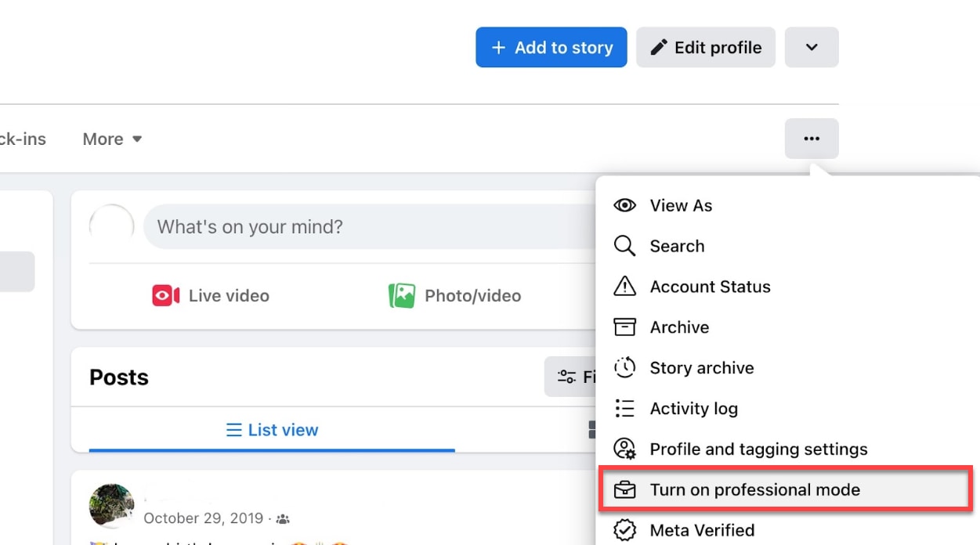Screen dimensions: 980x545
Task: Click the Edit profile button
Action: point(705,47)
